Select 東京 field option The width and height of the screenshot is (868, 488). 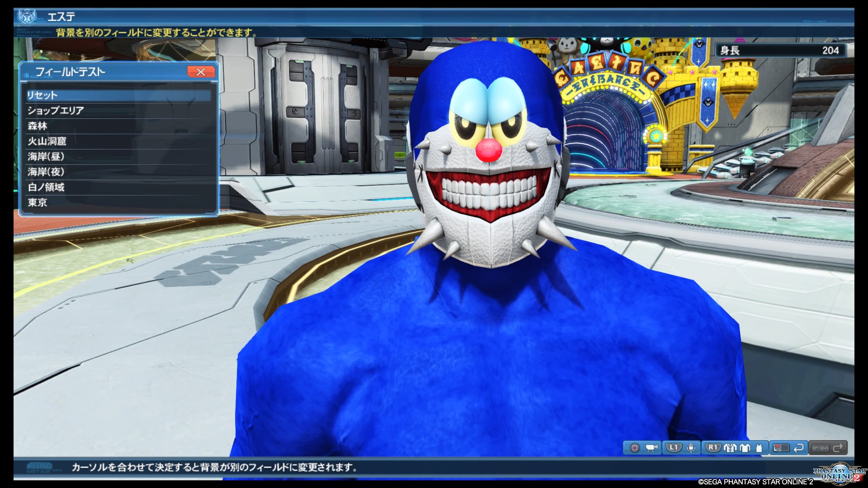pos(118,203)
